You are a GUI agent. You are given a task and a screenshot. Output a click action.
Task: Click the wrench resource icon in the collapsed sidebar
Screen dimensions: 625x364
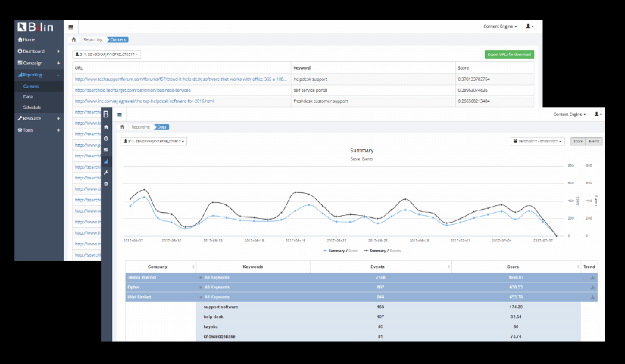click(x=106, y=172)
